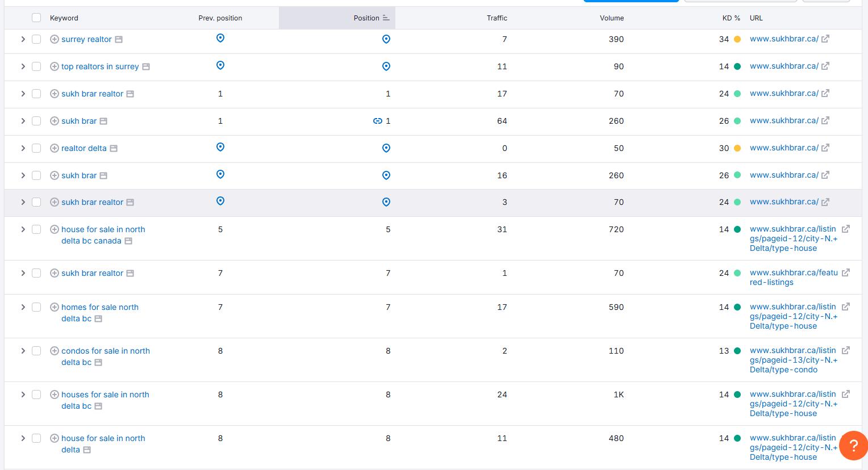Toggle the select-all checkbox in the table header
This screenshot has width=868, height=470.
[36, 18]
